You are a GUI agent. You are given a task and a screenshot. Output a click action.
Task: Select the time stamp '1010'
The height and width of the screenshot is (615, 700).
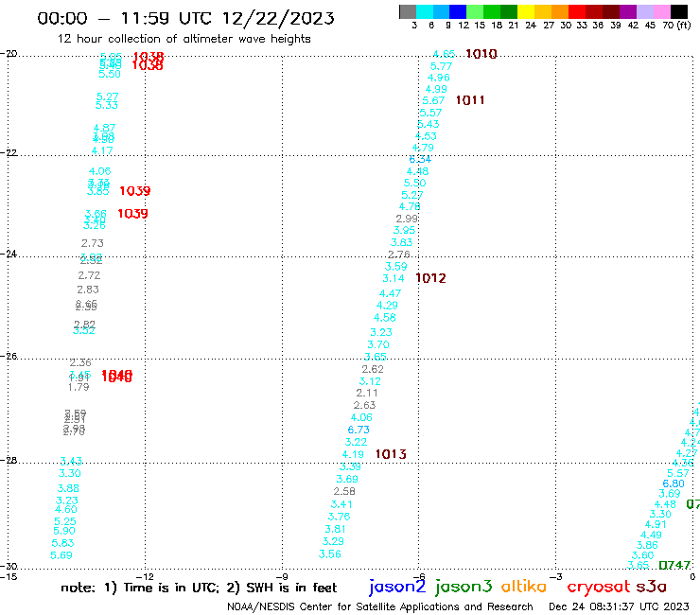481,54
